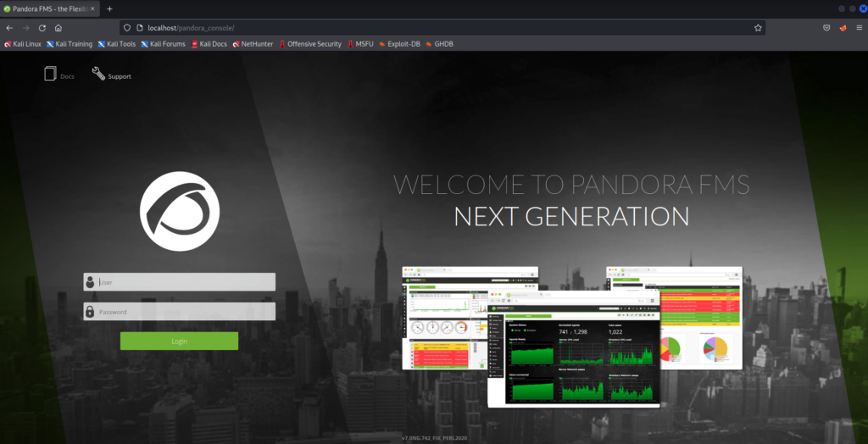The image size is (868, 444).
Task: Focus the User input field
Action: [180, 282]
